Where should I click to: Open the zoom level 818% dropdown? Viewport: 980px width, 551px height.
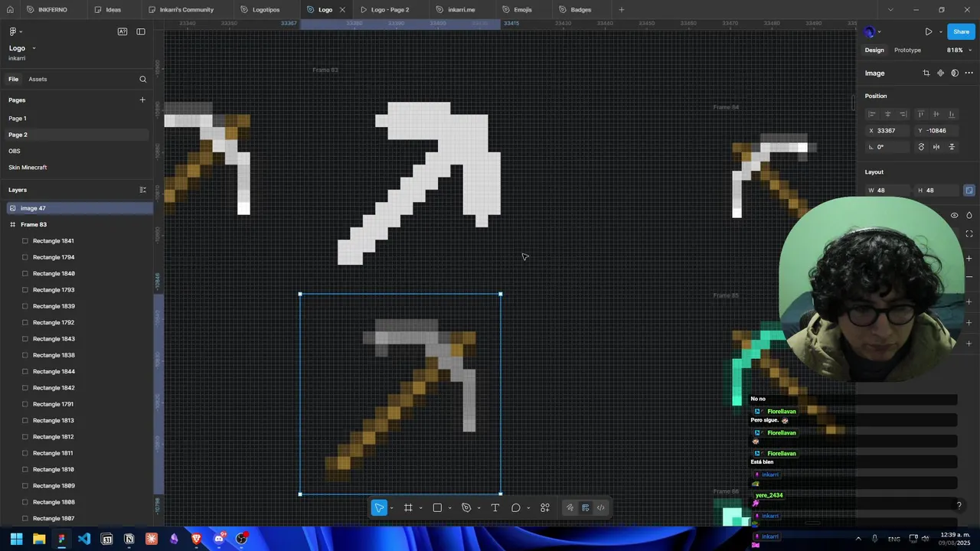(x=959, y=51)
